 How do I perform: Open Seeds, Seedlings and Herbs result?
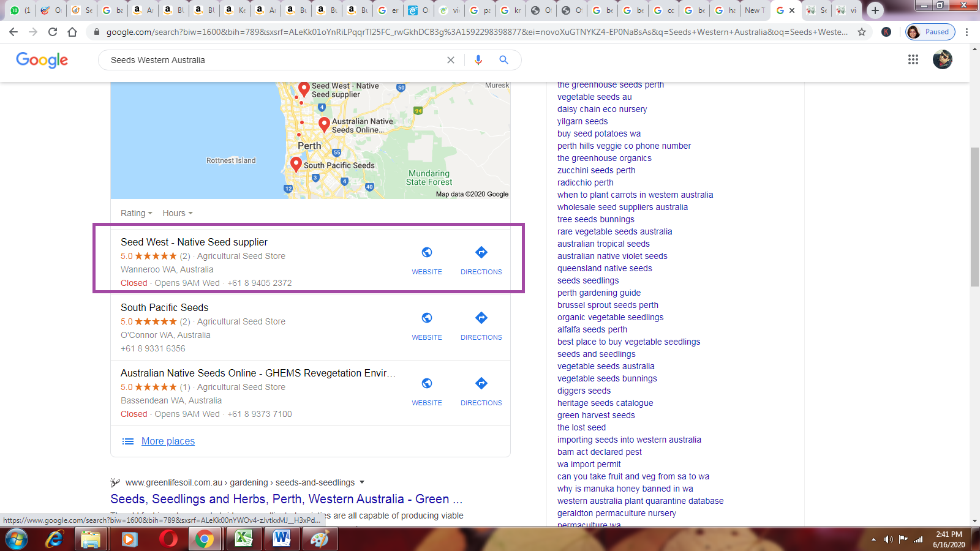286,499
